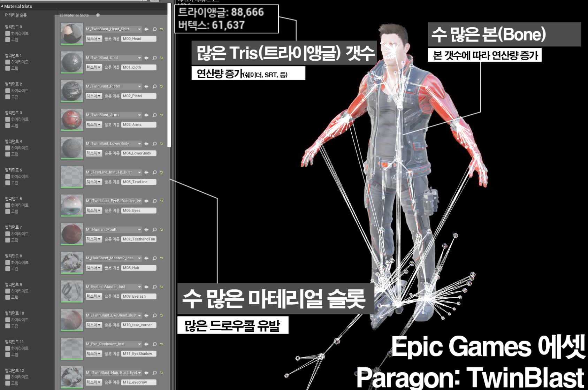
Task: Reset MI_Human_Mouth slot to default
Action: (161, 230)
